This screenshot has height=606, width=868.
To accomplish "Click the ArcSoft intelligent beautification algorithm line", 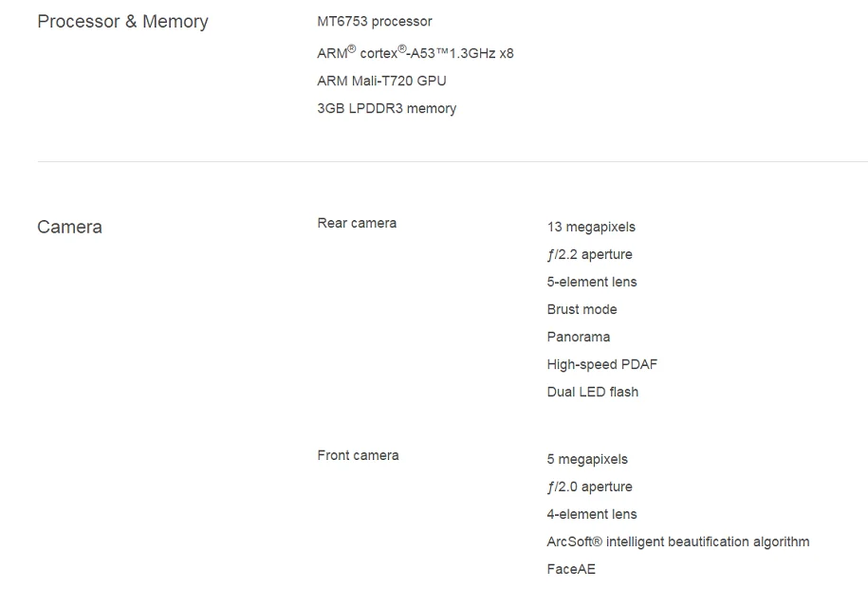I will pos(678,542).
